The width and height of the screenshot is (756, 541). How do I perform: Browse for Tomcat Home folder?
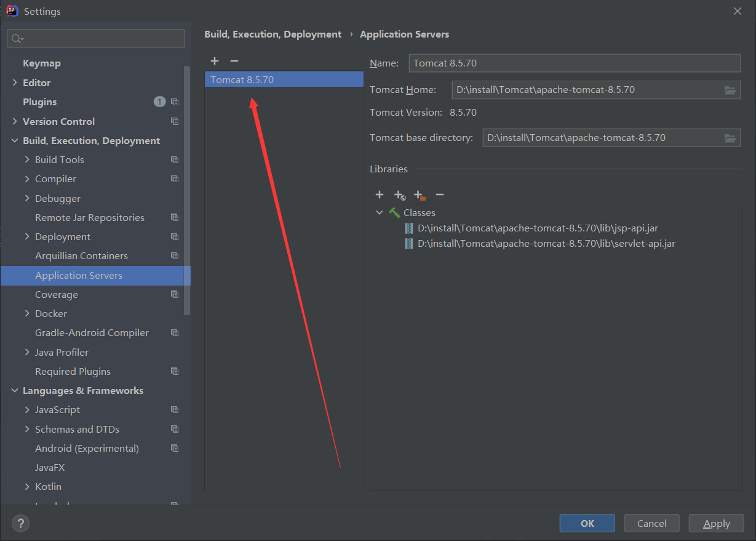[730, 90]
